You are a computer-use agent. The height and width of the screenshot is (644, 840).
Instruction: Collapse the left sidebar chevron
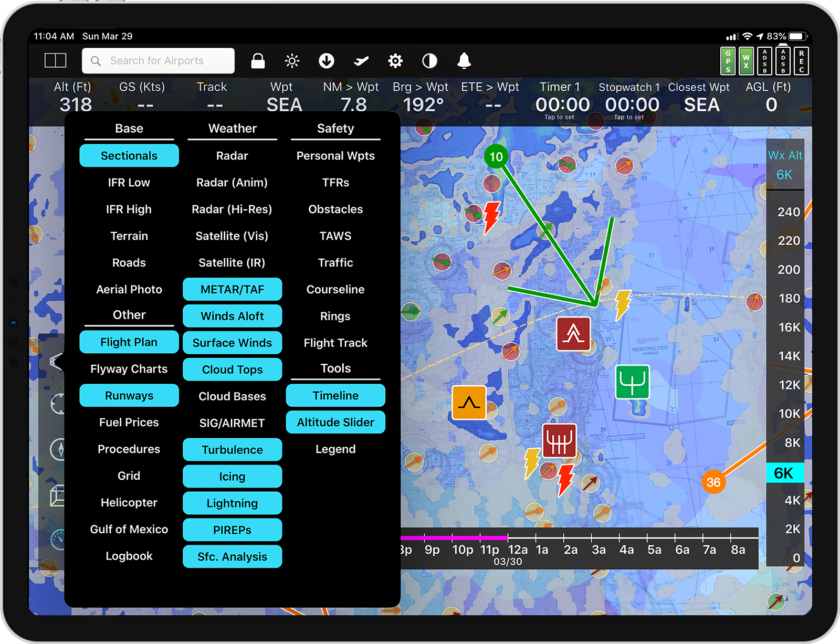point(57,362)
